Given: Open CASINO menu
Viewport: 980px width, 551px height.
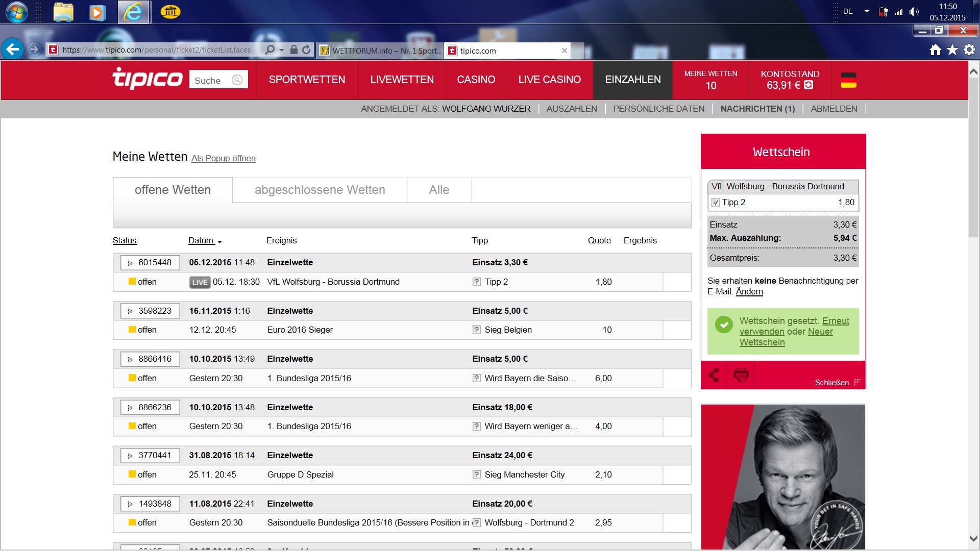Looking at the screenshot, I should [476, 80].
